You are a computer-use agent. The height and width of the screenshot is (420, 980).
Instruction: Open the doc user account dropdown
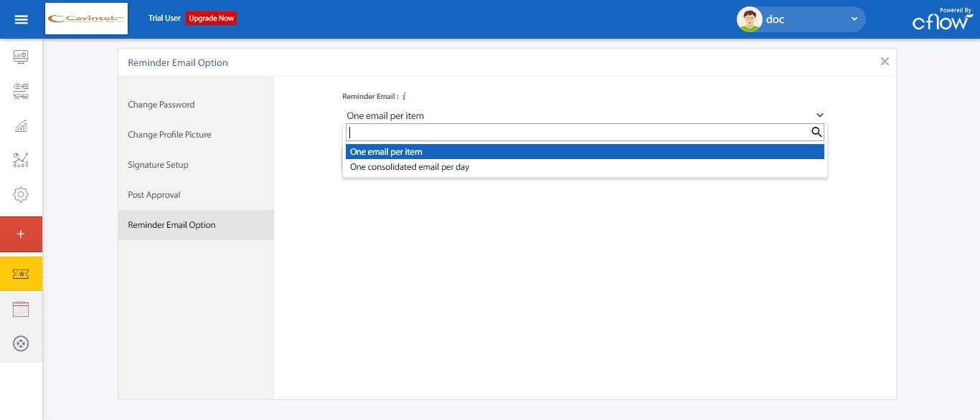click(800, 19)
